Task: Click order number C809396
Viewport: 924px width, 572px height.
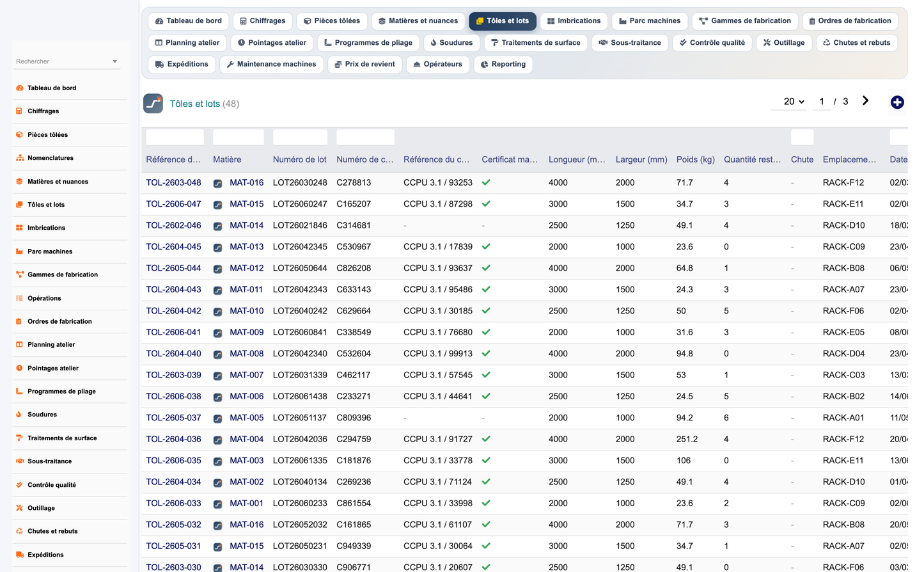Action: coord(354,418)
